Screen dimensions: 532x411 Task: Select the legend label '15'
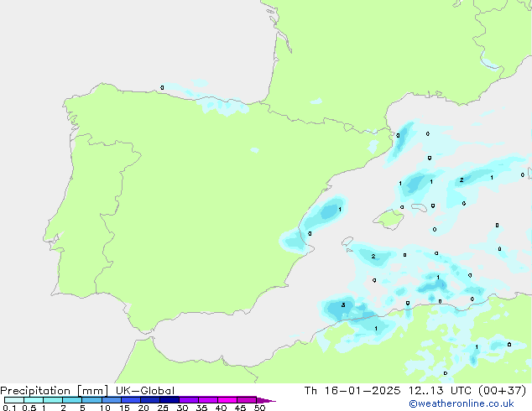click(x=124, y=408)
